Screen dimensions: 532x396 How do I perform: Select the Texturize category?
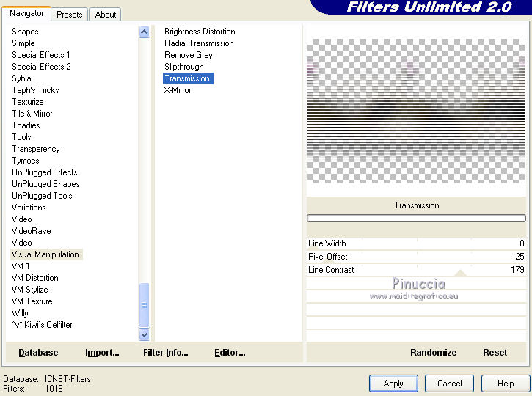pos(28,102)
